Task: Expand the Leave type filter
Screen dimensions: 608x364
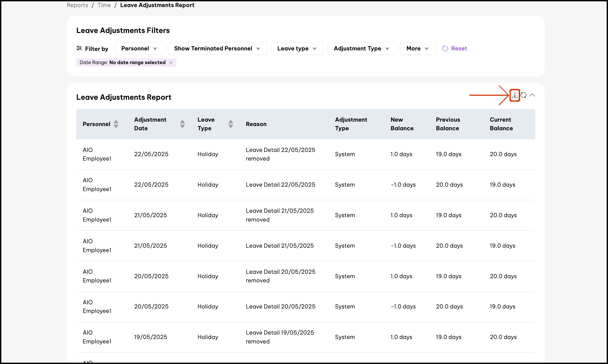Action: [297, 49]
